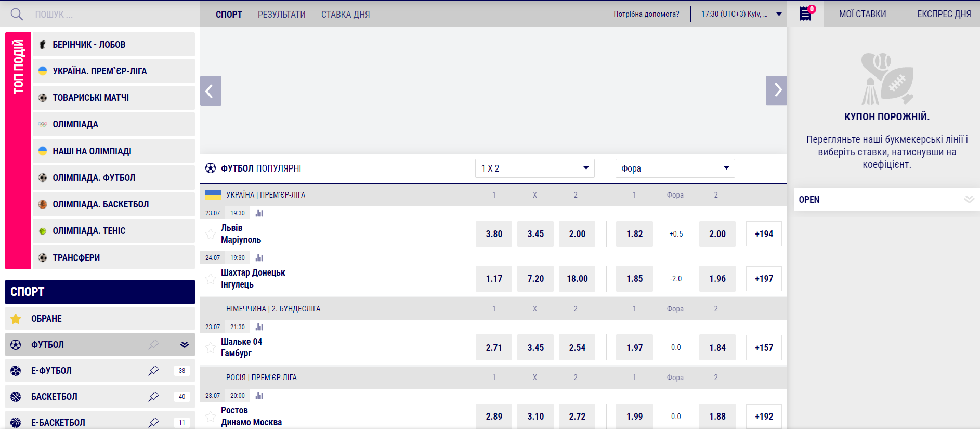Open the 1 X 2 market dropdown
The image size is (980, 429).
pyautogui.click(x=534, y=168)
